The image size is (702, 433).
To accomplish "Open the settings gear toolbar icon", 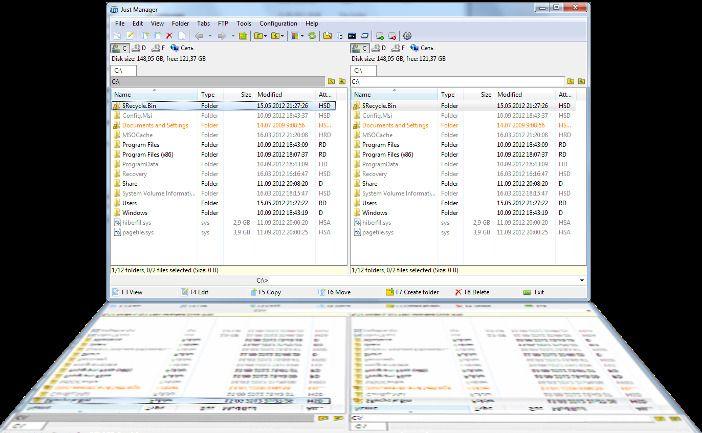I will [x=407, y=36].
